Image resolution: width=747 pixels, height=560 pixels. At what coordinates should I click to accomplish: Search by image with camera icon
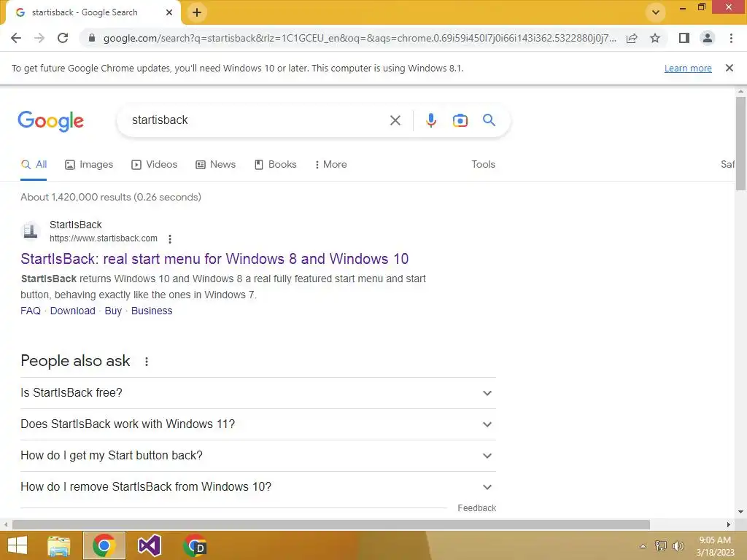(460, 120)
